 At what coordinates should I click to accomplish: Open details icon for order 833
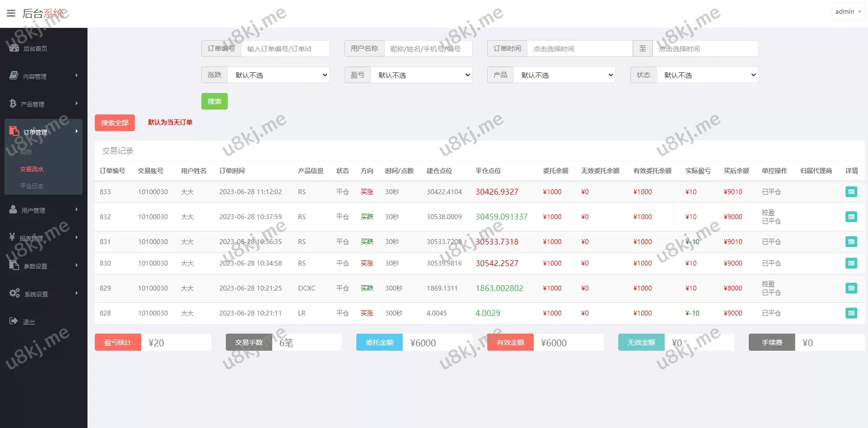pos(851,192)
